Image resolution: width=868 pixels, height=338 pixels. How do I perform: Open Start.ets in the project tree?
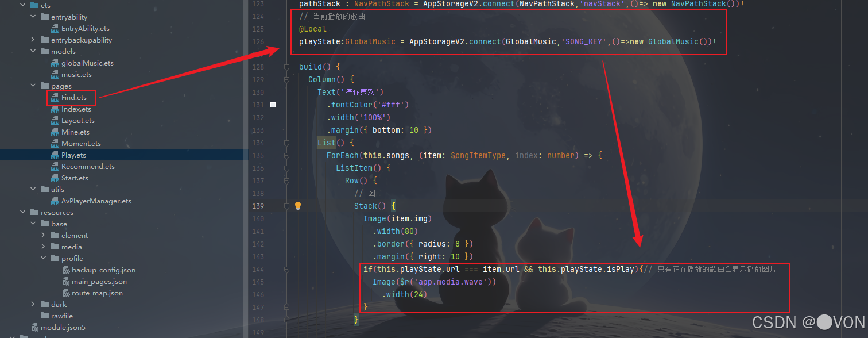tap(75, 178)
